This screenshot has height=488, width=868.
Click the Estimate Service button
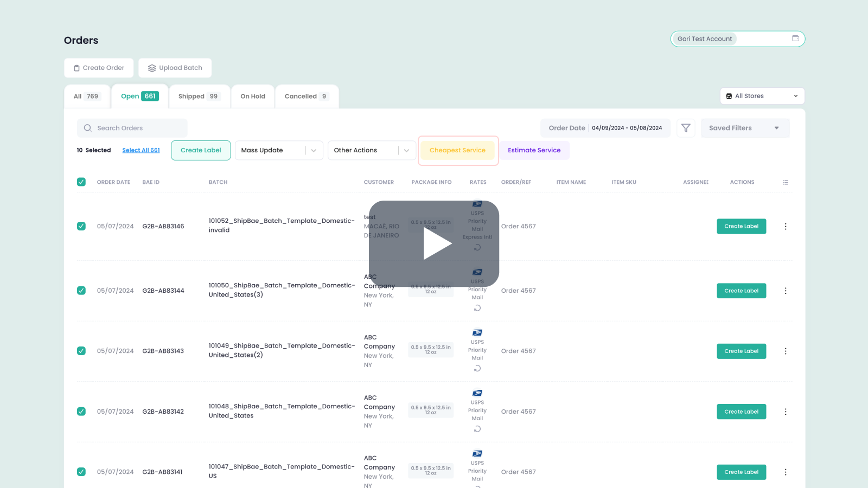tap(534, 150)
